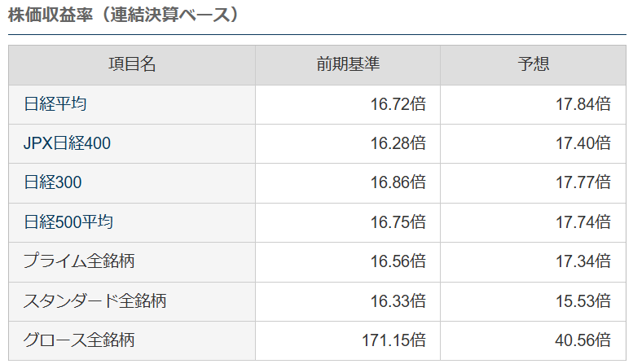
Task: Select the JPX日経400 row label
Action: point(67,143)
